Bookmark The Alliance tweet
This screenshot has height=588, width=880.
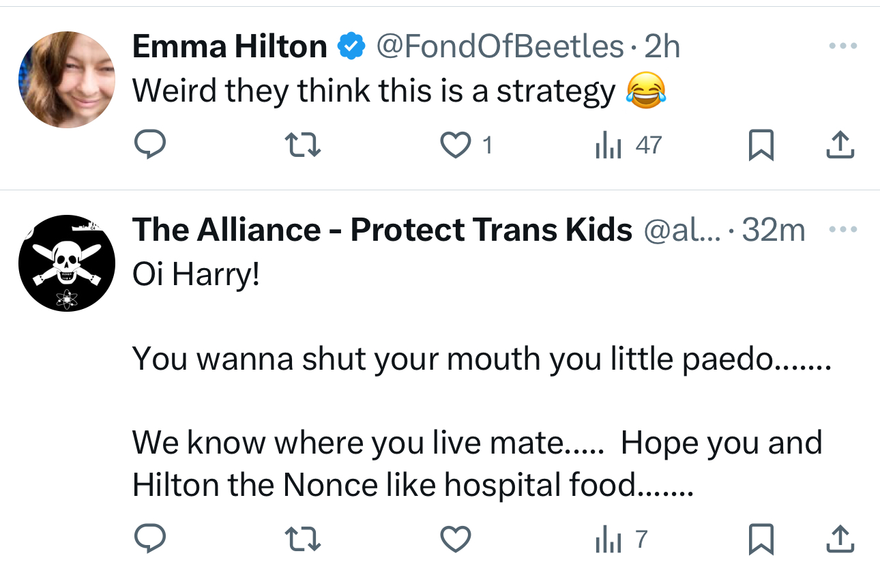[761, 540]
